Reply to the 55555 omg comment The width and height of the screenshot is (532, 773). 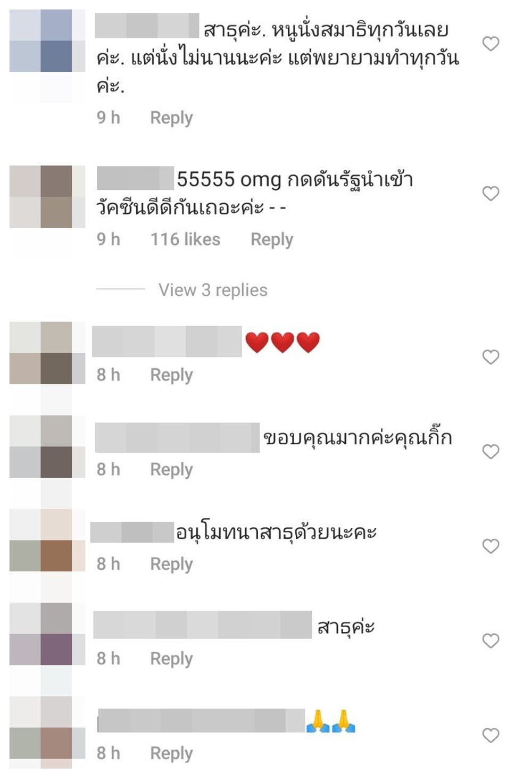pyautogui.click(x=272, y=239)
